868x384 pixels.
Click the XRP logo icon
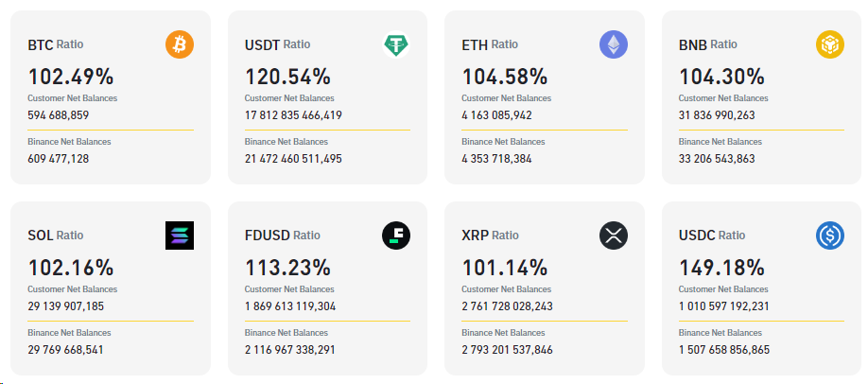coord(614,236)
